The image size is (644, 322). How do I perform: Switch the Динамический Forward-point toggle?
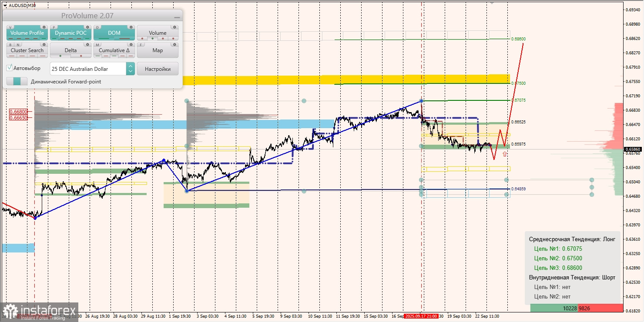(17, 81)
